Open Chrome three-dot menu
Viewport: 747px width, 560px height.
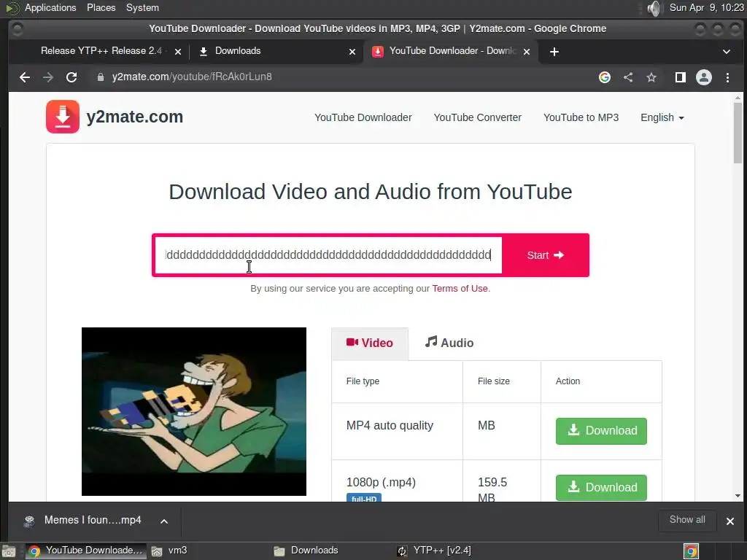click(x=727, y=77)
